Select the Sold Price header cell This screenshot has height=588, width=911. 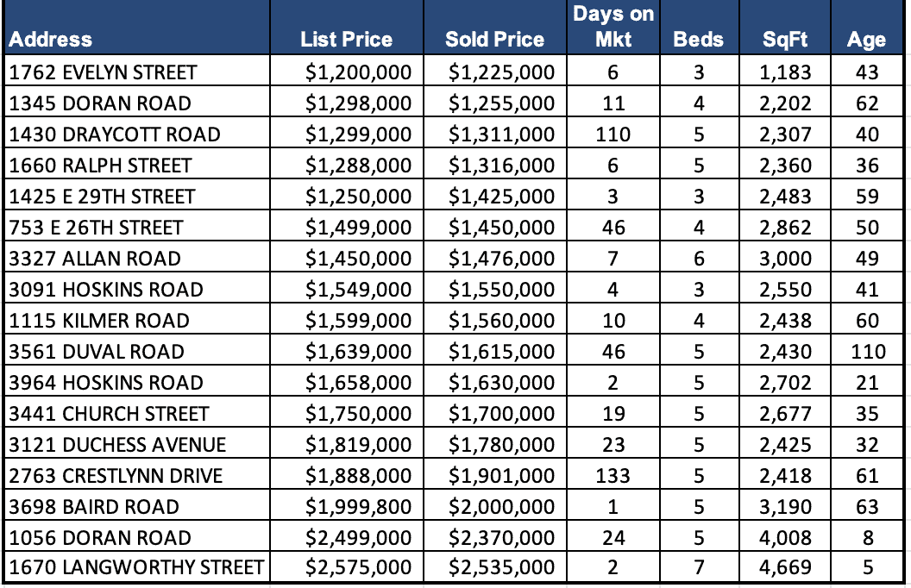point(494,40)
